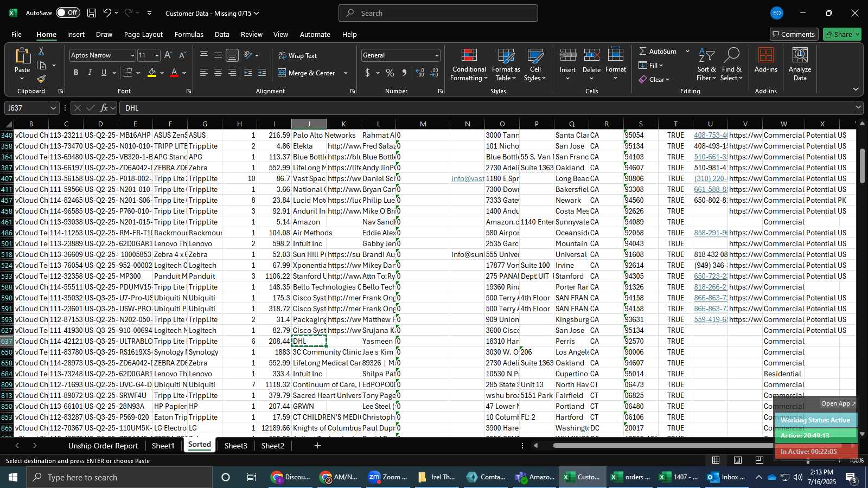Open Cell Styles dropdown
The image size is (868, 488).
[x=535, y=65]
